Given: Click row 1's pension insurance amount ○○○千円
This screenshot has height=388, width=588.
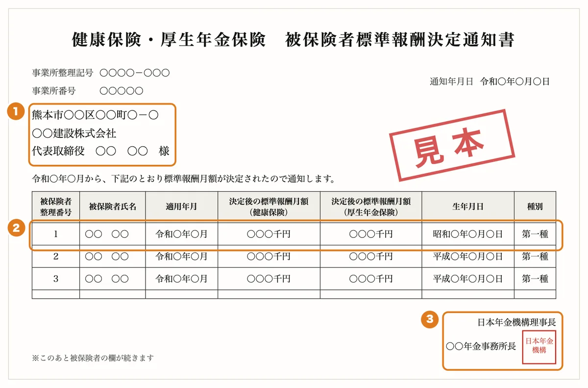Looking at the screenshot, I should point(371,234).
